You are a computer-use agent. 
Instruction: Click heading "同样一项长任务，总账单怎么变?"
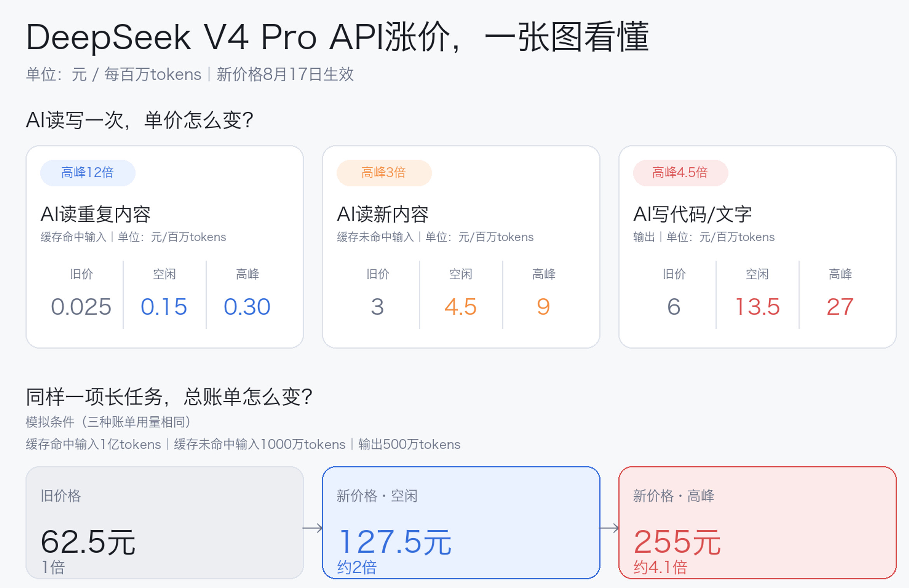click(169, 397)
